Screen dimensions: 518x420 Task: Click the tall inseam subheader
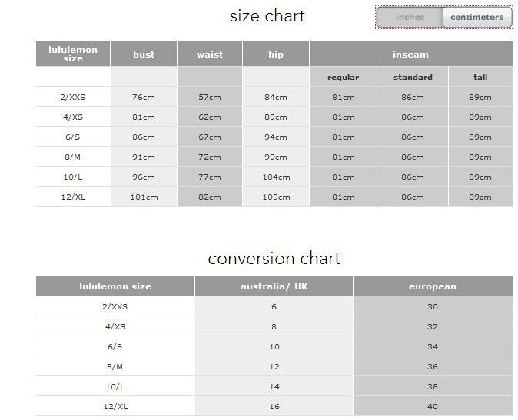click(x=480, y=77)
